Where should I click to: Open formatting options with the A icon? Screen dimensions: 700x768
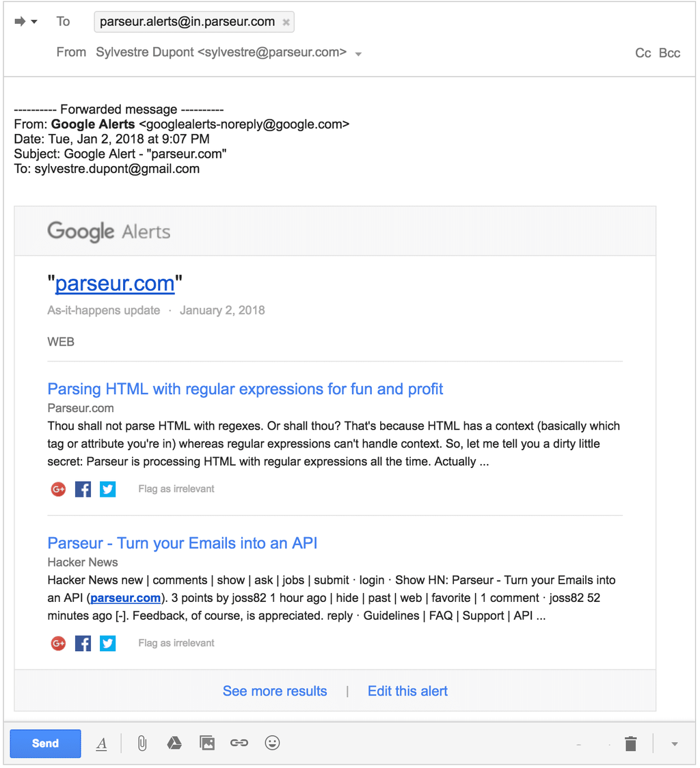point(102,743)
